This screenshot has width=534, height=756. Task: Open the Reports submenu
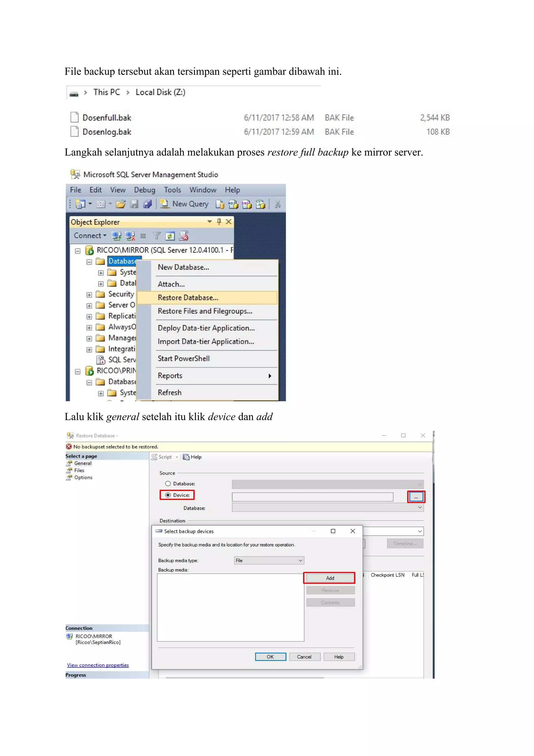207,376
